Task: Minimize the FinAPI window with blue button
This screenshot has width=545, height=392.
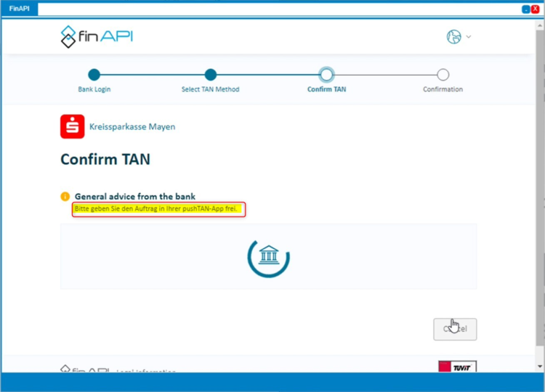Action: pyautogui.click(x=526, y=9)
